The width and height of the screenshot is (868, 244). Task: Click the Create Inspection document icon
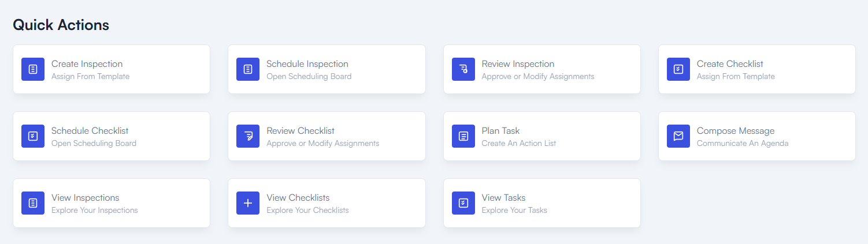[x=33, y=69]
